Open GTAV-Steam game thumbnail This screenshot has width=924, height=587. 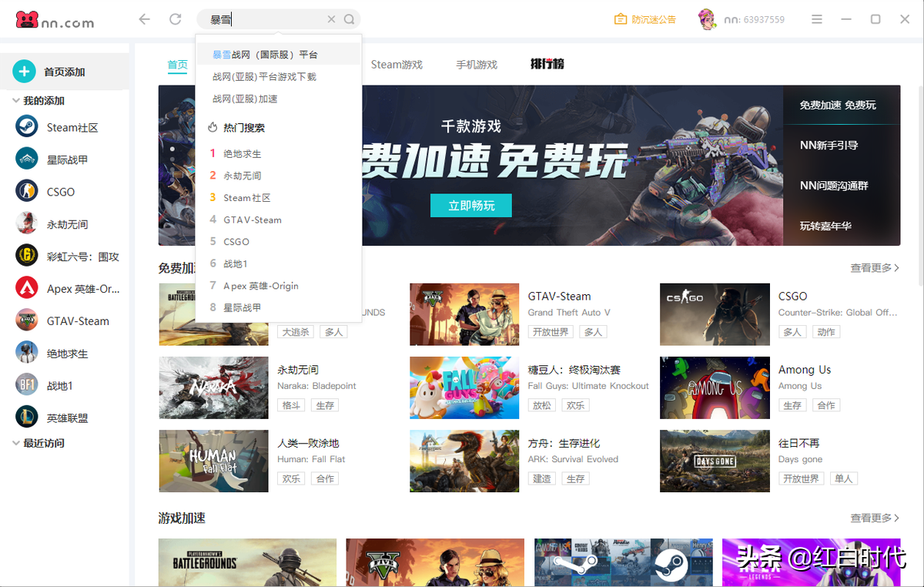[x=464, y=314]
